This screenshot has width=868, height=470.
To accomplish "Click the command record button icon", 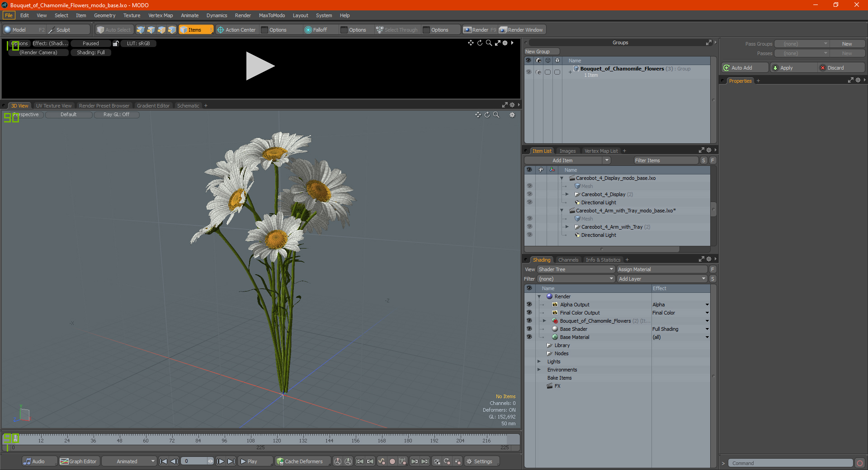I will point(860,463).
